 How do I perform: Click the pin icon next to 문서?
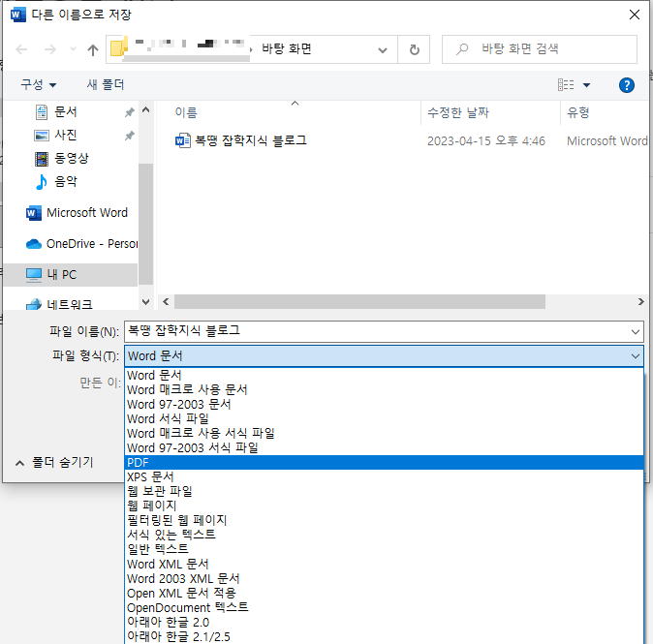click(130, 112)
